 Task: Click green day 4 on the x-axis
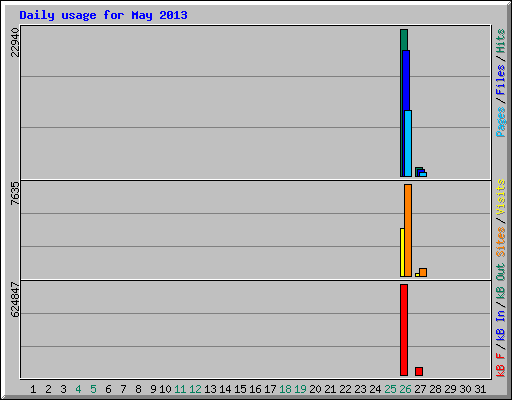pyautogui.click(x=78, y=389)
